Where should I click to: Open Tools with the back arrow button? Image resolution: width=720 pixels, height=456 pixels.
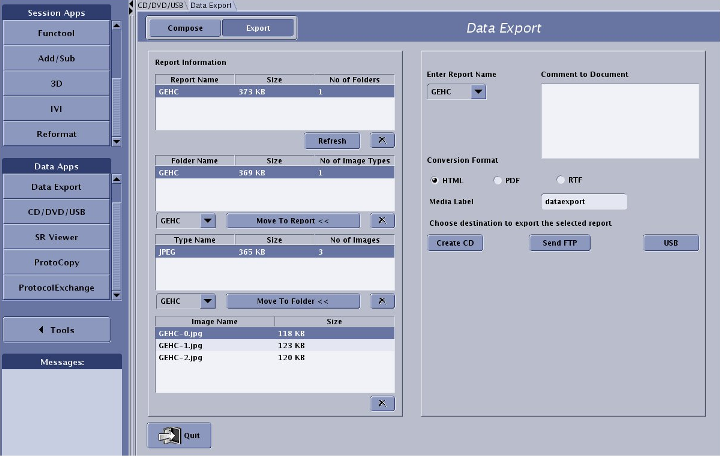55,330
